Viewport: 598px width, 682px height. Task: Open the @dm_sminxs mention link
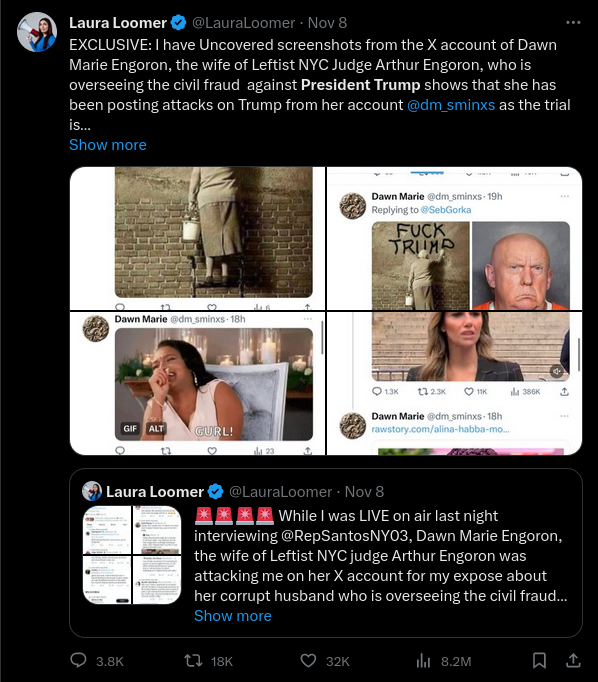[451, 105]
